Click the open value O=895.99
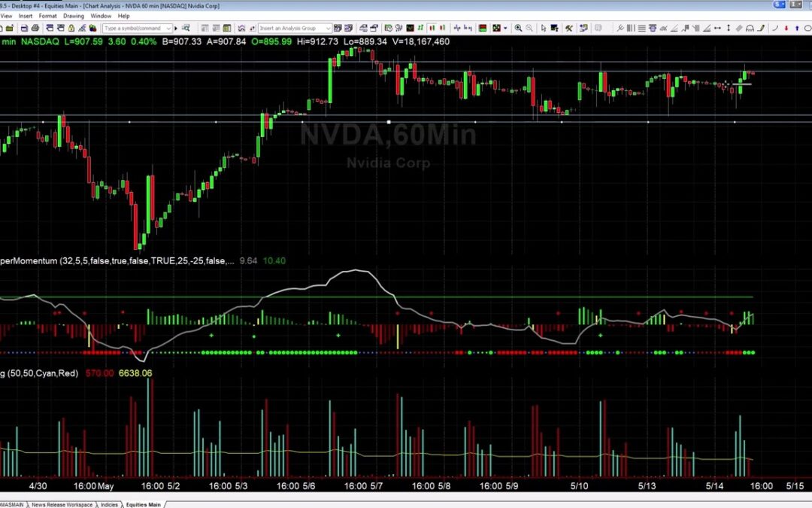 point(271,41)
